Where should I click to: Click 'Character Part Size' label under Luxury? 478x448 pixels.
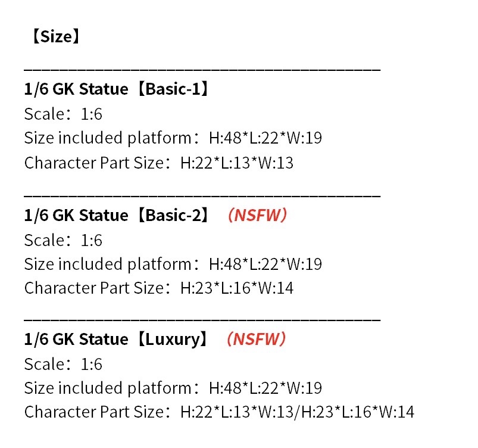(x=93, y=412)
